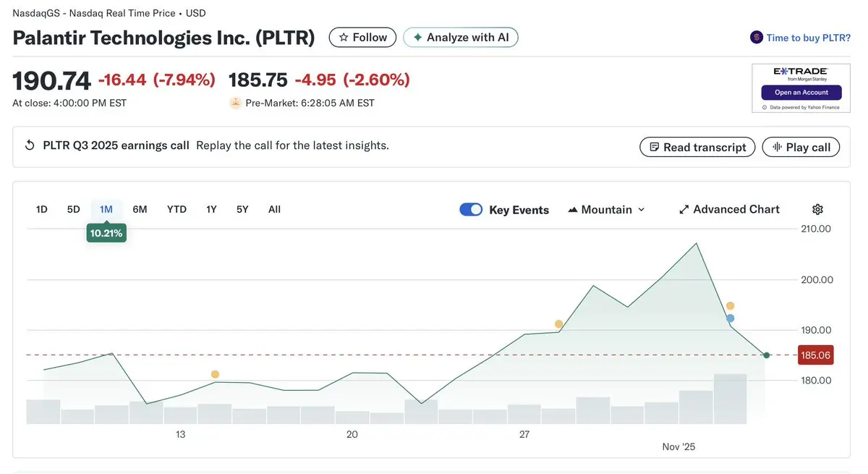Click the yellow event marker near 13
Screen dimensions: 868x474
click(x=215, y=374)
